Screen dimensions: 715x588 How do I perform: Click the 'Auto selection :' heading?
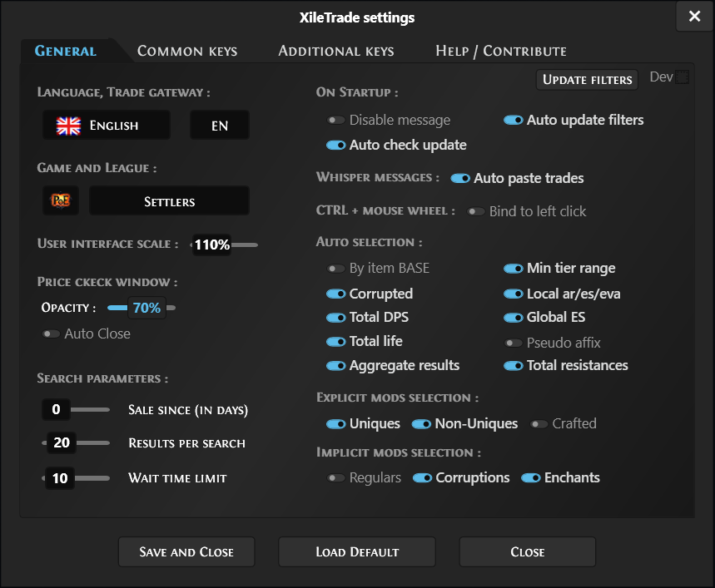[x=370, y=242]
